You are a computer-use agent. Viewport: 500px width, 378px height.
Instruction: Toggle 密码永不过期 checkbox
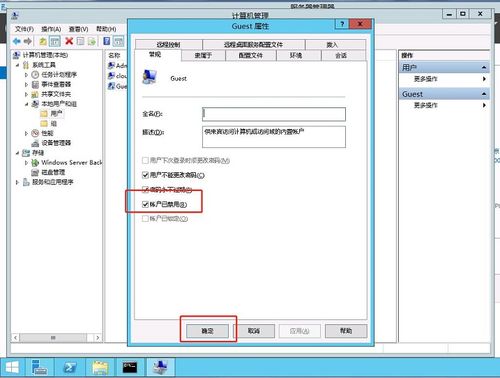[145, 190]
